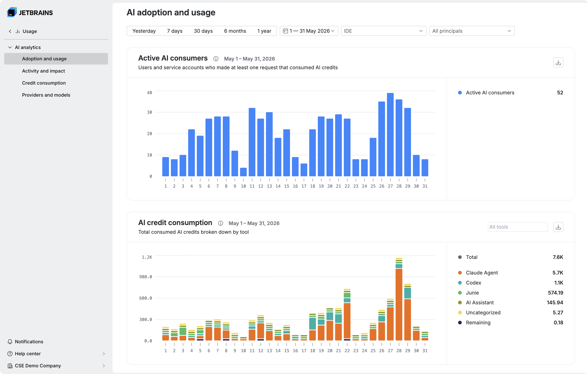Download Active AI consumers chart data
This screenshot has height=374, width=588.
558,63
